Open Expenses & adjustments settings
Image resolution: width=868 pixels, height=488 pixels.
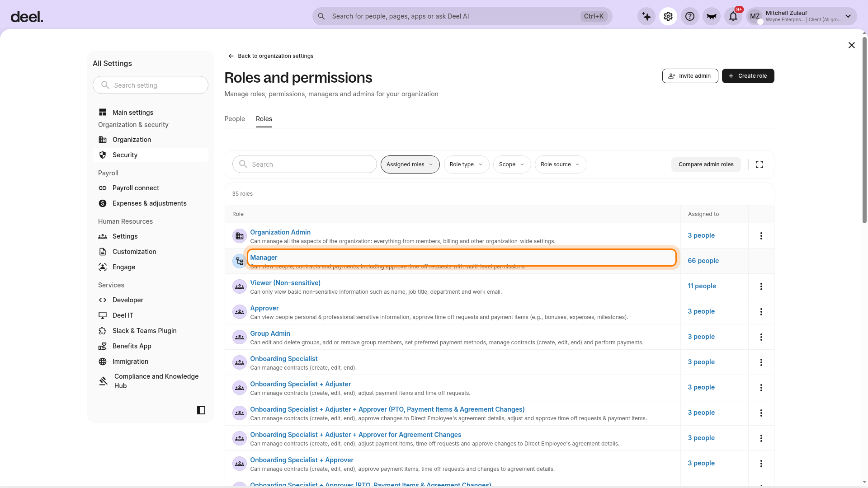point(151,203)
